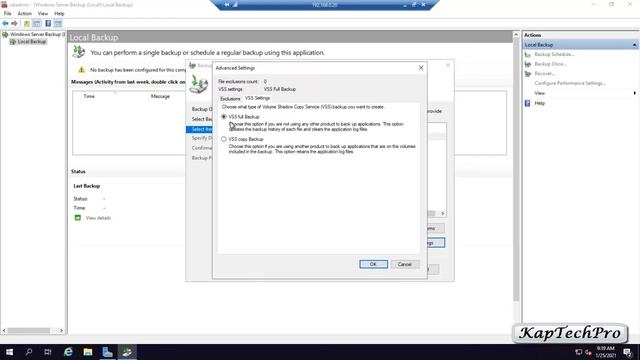The height and width of the screenshot is (360, 640).
Task: Click Backup Schedule... in Actions pane
Action: [554, 54]
